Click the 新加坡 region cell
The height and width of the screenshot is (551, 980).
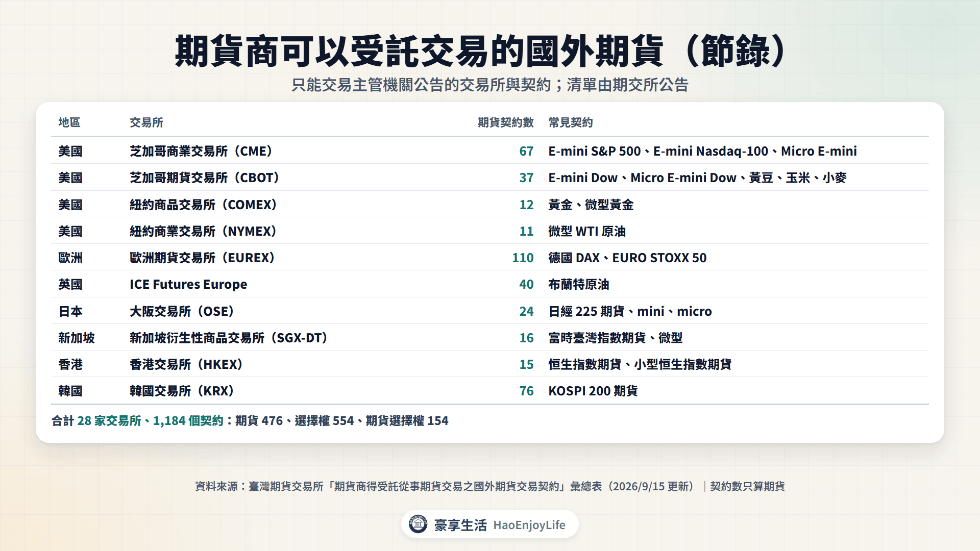point(77,338)
